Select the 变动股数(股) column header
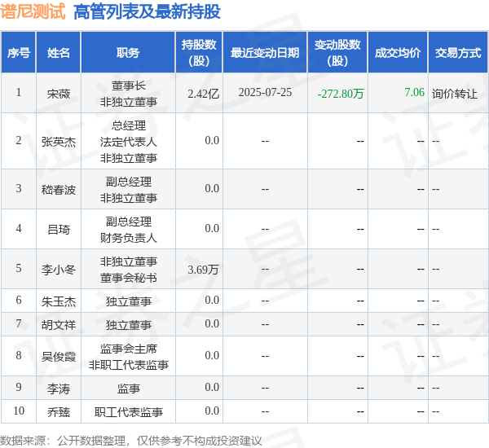The image size is (489, 448). click(x=337, y=52)
